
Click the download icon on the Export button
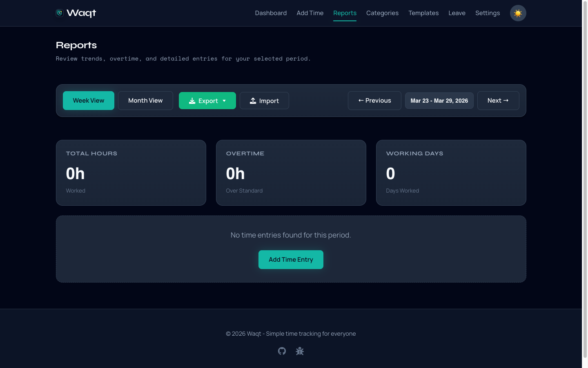click(192, 101)
